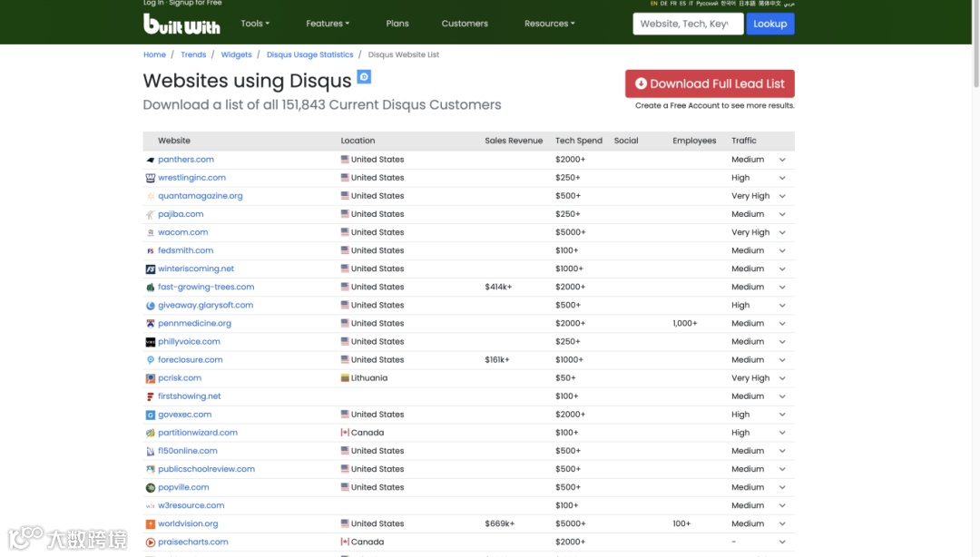Viewport: 980px width, 557px height.
Task: Click the page vertical scrollbar
Action: click(976, 44)
